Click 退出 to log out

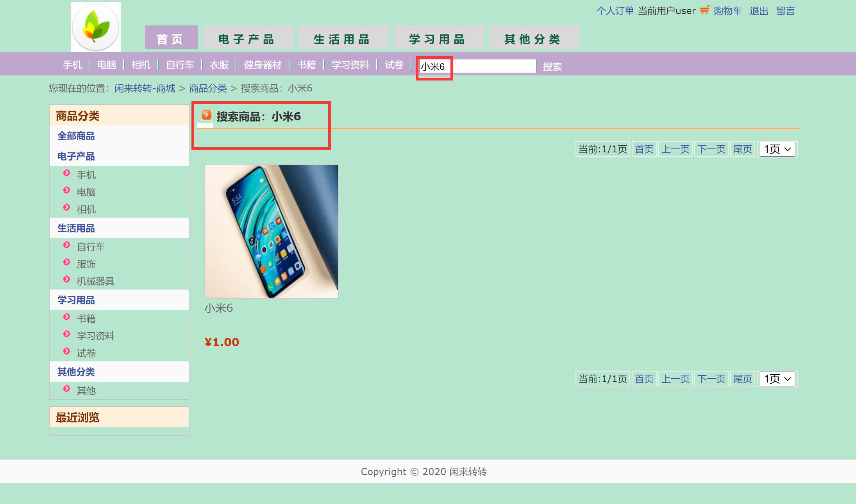coord(759,11)
